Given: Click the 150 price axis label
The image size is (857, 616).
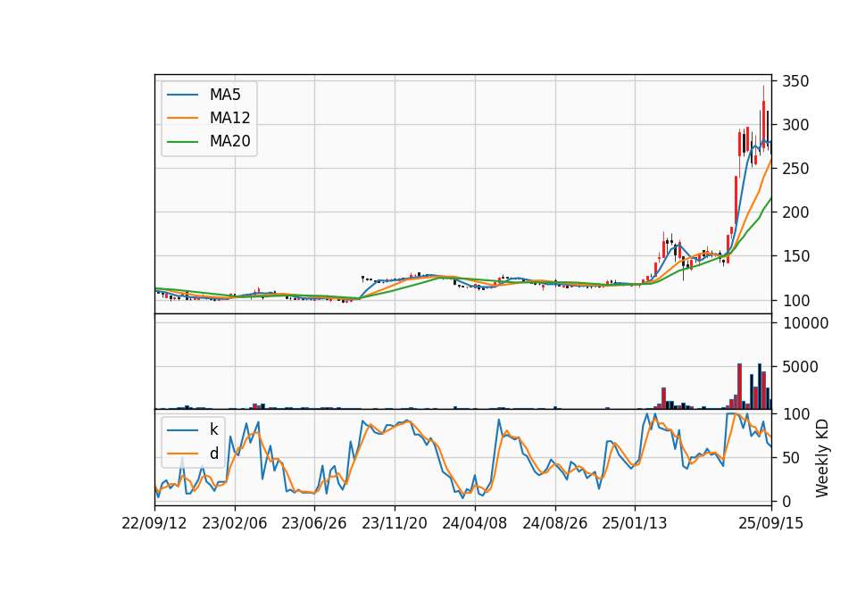Looking at the screenshot, I should point(795,256).
